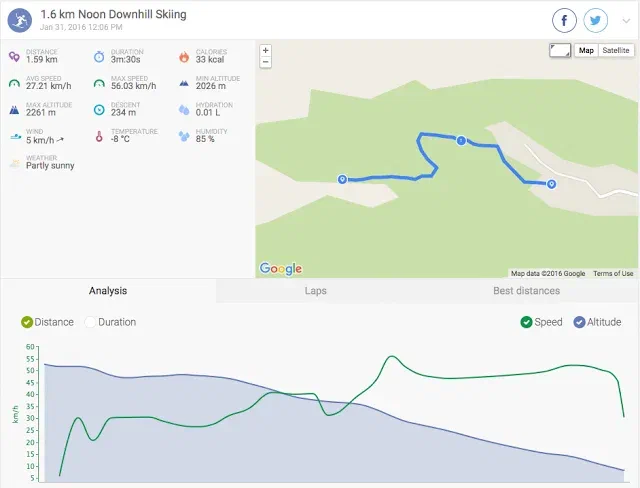Click the Google logo on map

point(280,268)
